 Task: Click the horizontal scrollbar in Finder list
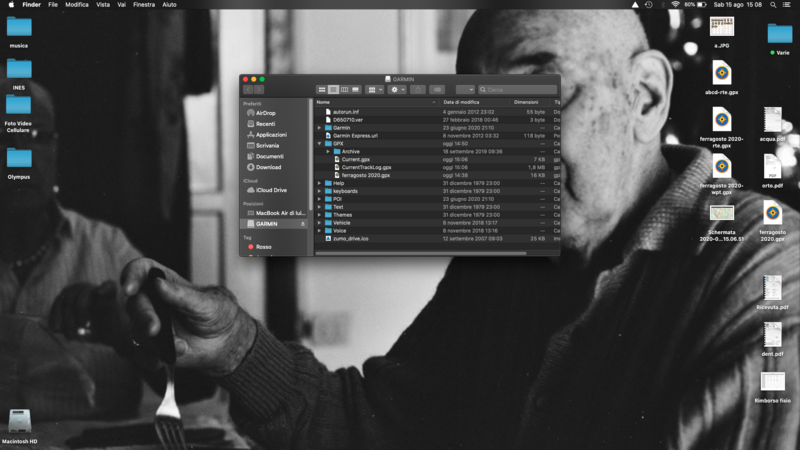pos(421,253)
